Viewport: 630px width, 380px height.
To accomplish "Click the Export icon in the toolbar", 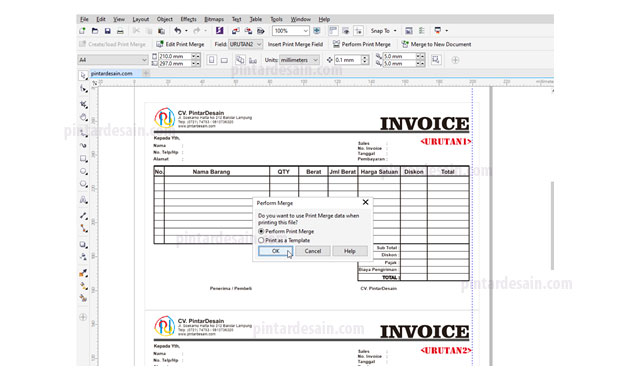I will click(248, 31).
